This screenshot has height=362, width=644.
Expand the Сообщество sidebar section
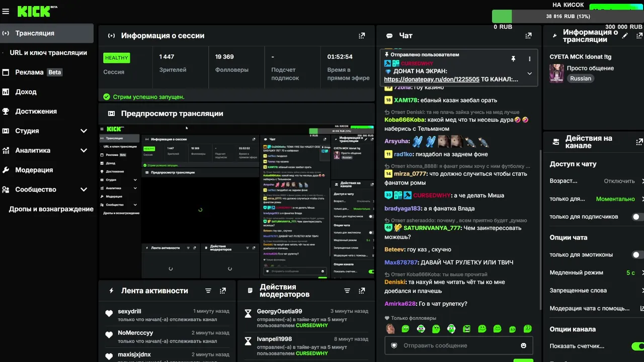point(84,190)
